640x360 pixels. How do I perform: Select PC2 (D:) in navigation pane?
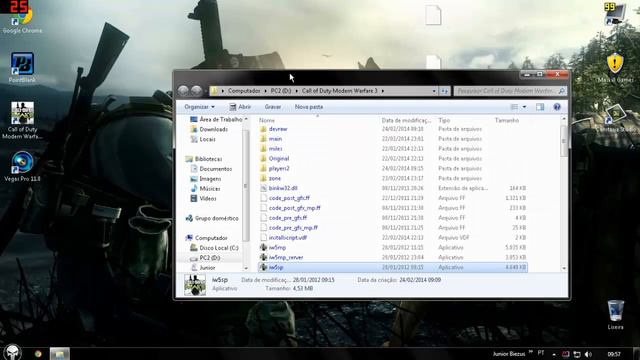point(205,258)
